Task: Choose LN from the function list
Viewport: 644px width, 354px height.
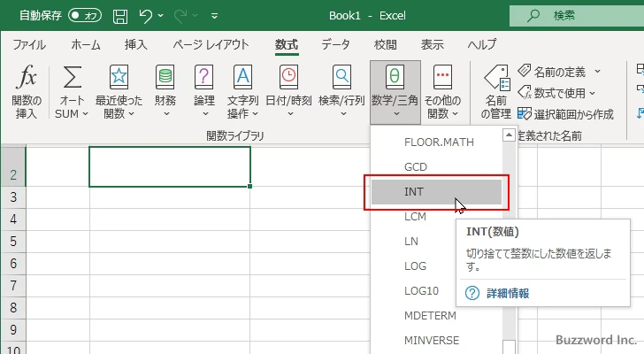Action: click(412, 241)
